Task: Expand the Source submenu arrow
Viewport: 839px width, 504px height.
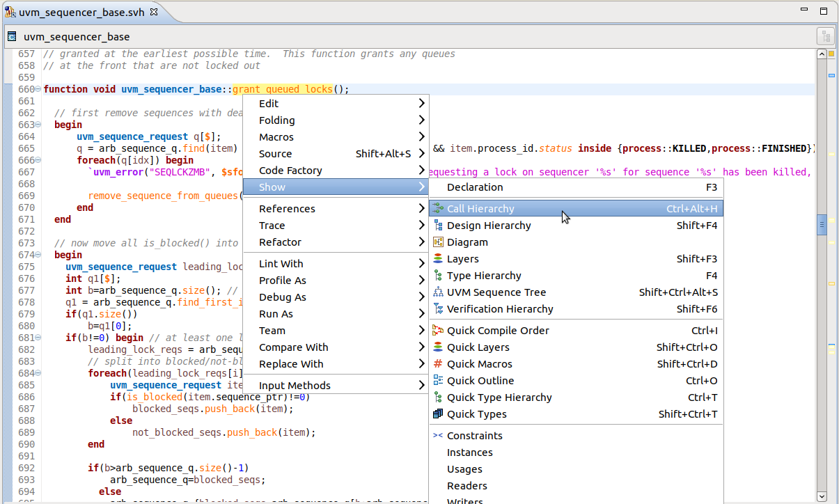Action: 422,153
